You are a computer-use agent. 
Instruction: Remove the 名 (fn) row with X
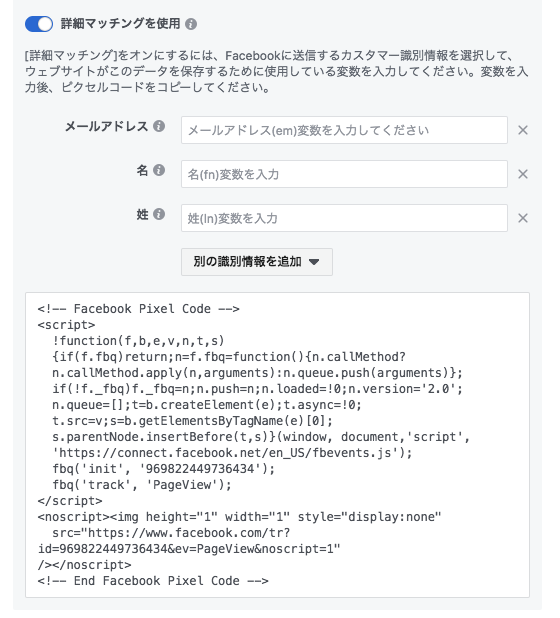point(523,174)
